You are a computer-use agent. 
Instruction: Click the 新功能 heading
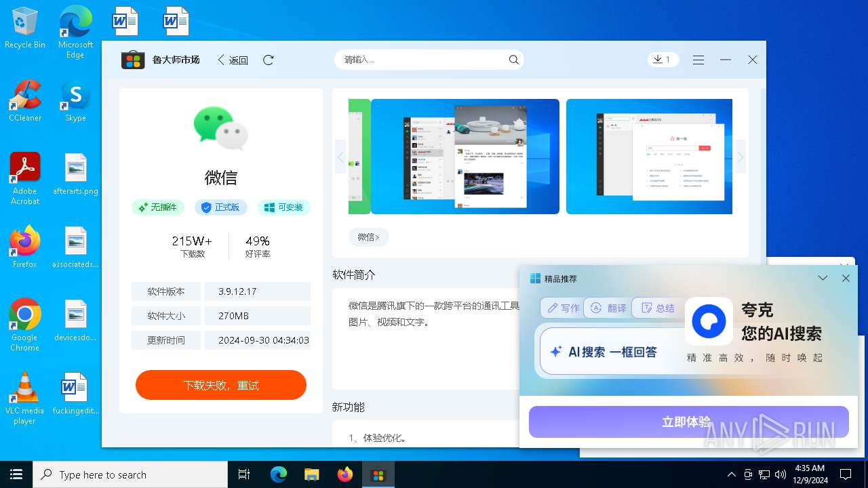(x=349, y=407)
